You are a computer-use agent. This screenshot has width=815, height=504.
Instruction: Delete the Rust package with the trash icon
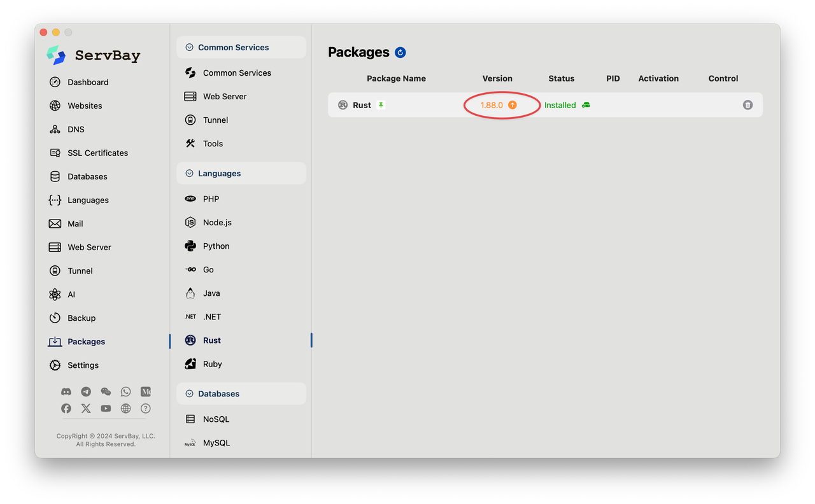click(x=748, y=105)
